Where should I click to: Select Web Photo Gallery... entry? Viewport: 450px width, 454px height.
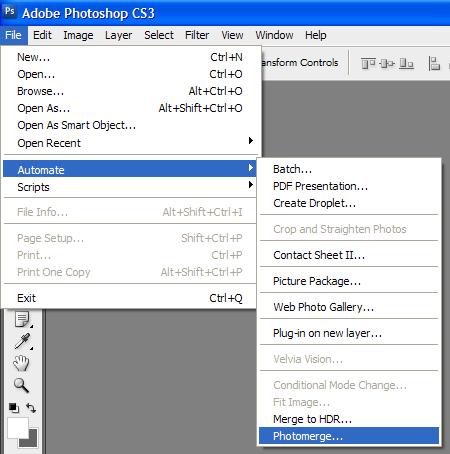coord(349,307)
